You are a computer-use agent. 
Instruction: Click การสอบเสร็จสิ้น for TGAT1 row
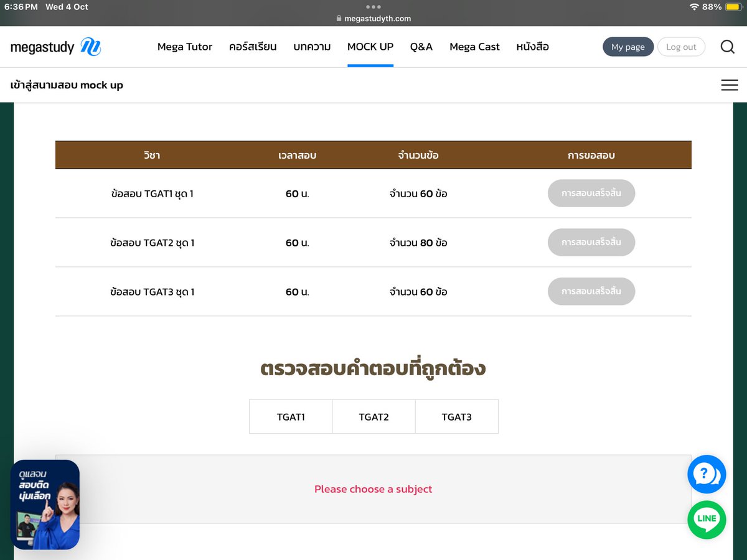591,194
